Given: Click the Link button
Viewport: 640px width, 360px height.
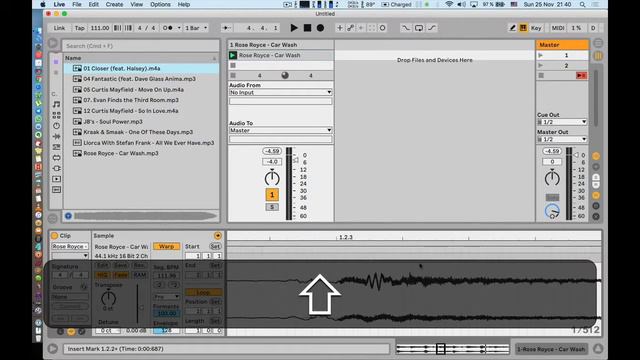Looking at the screenshot, I should 59,28.
